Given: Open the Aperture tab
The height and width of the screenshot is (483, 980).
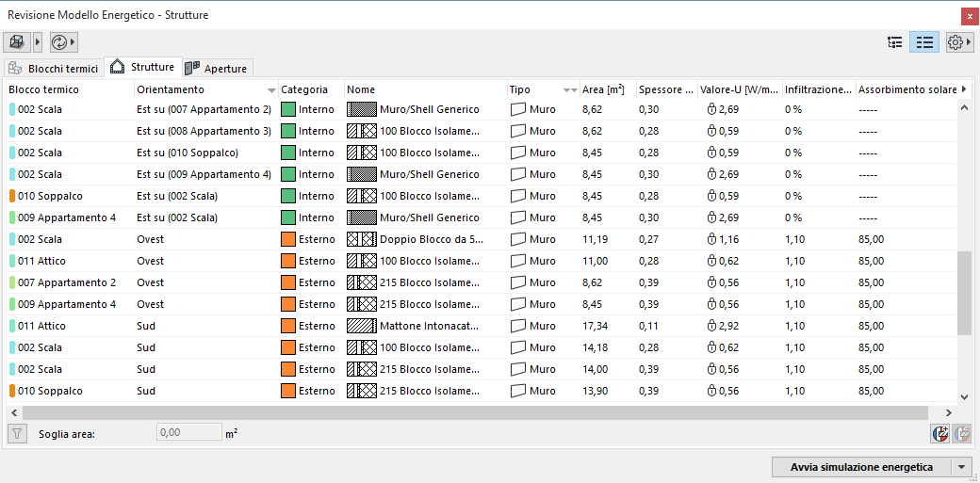Looking at the screenshot, I should click(218, 68).
